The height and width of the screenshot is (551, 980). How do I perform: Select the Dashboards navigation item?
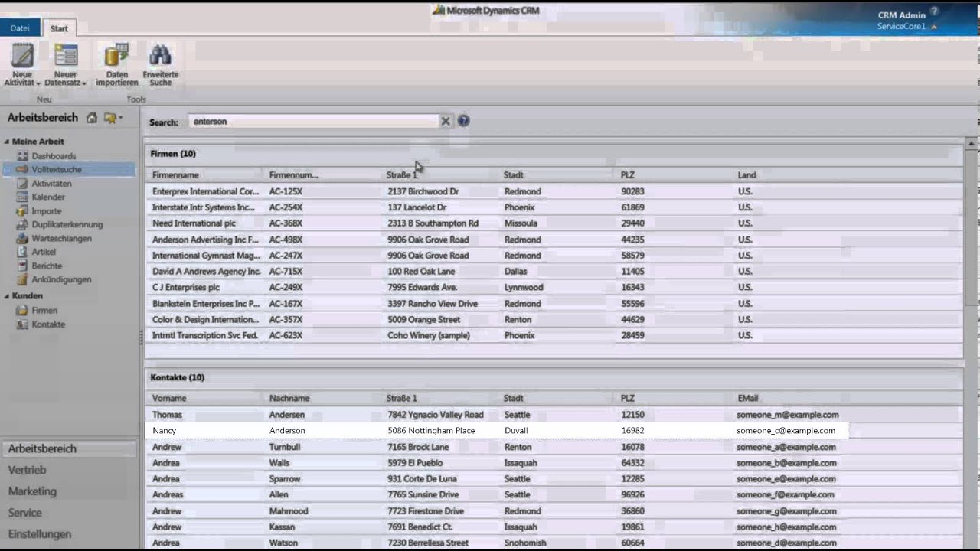54,156
